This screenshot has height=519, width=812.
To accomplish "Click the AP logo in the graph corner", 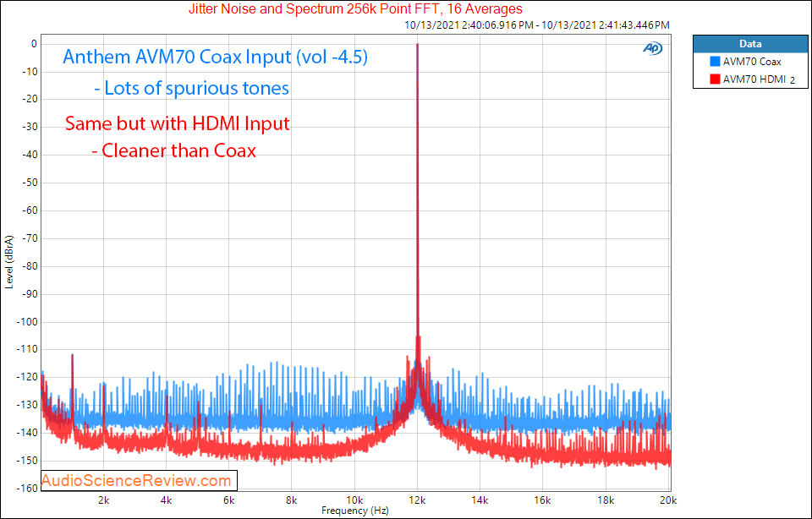I will (x=652, y=48).
